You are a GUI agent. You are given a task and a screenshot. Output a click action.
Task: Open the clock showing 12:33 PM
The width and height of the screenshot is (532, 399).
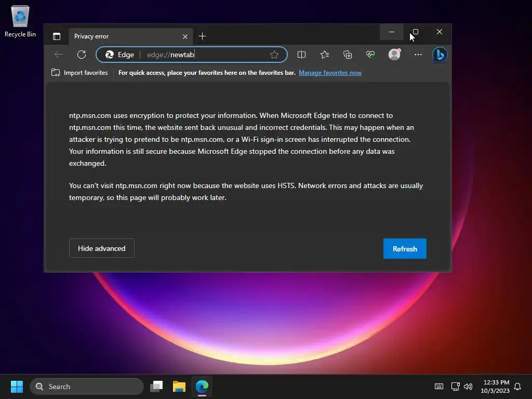495,387
